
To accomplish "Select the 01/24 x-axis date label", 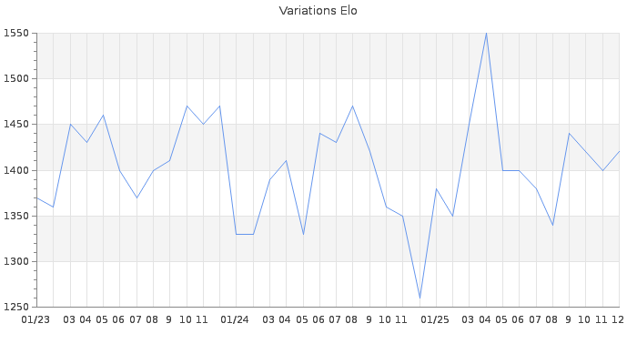I will tap(236, 319).
